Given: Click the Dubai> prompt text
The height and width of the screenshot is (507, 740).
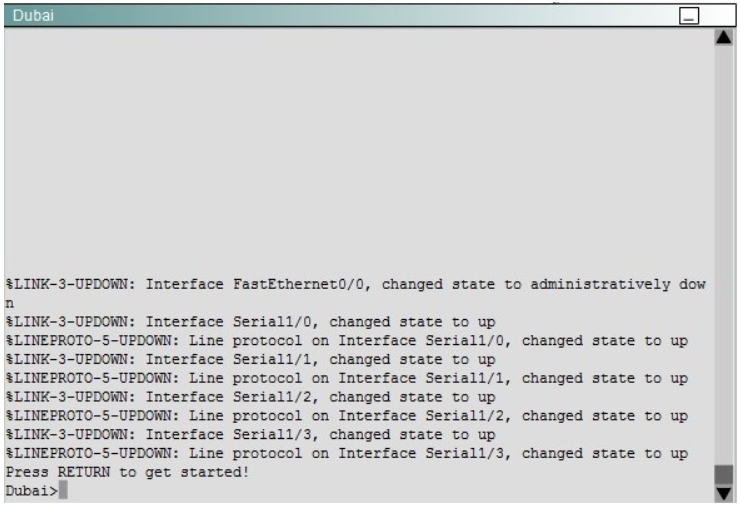Looking at the screenshot, I should click(x=32, y=491).
